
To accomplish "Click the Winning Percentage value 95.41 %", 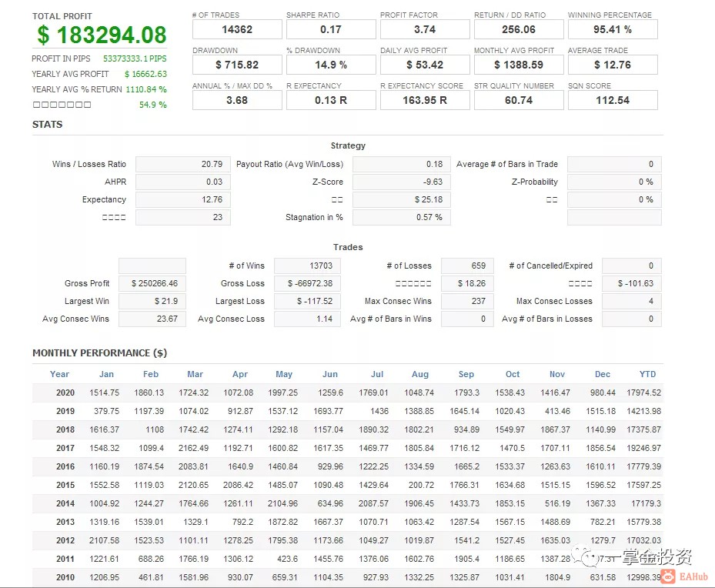I will (613, 29).
